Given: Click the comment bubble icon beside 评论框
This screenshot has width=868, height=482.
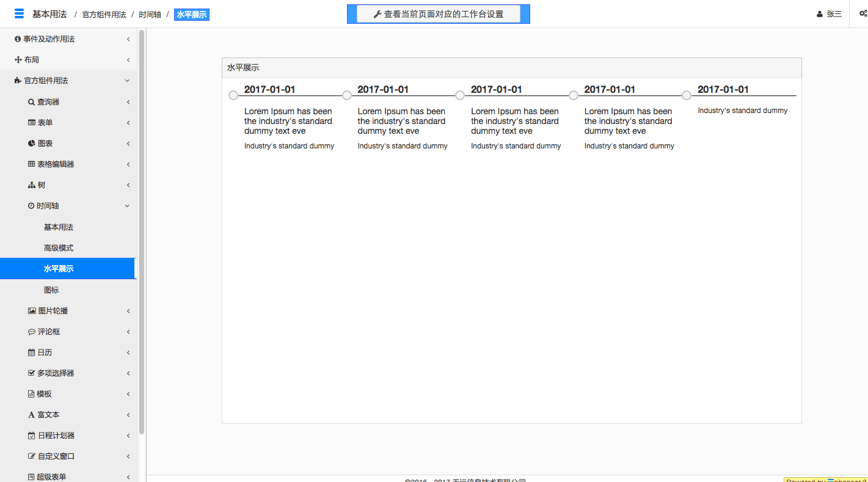Looking at the screenshot, I should point(31,332).
